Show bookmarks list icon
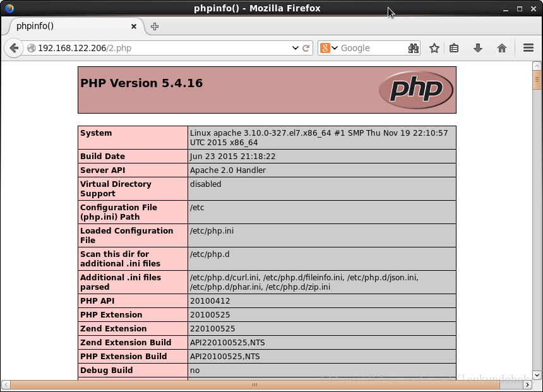Viewport: 543px width, 392px height. click(x=454, y=48)
